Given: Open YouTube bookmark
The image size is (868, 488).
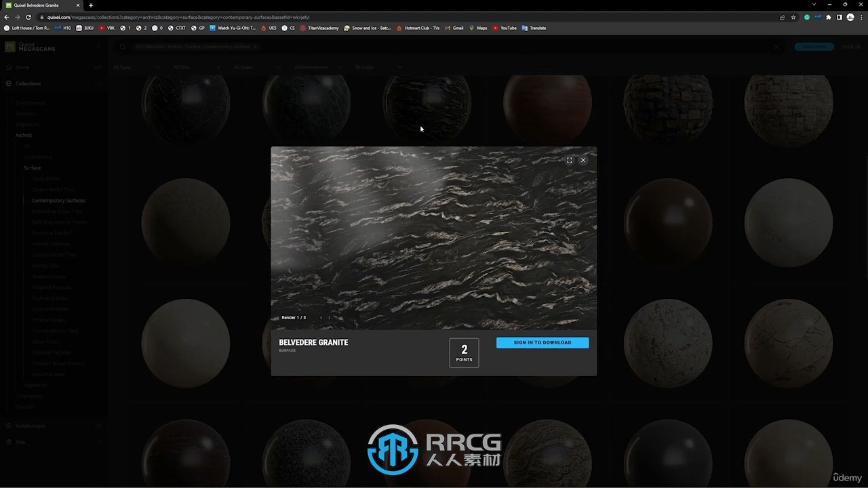Looking at the screenshot, I should (x=505, y=28).
